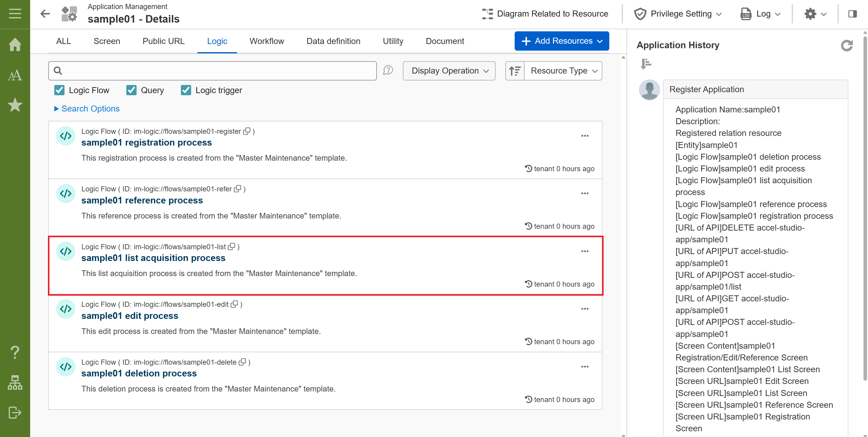Uncheck the Query checkbox

coord(131,90)
